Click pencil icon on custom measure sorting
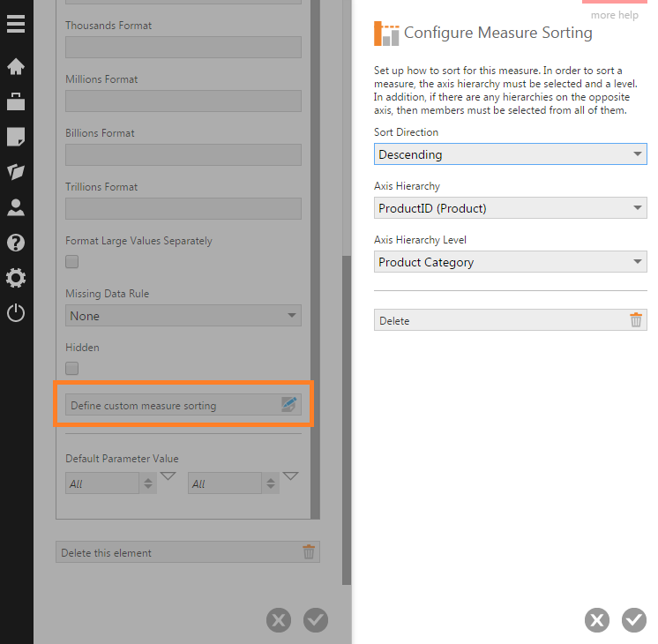The height and width of the screenshot is (644, 658). click(289, 404)
